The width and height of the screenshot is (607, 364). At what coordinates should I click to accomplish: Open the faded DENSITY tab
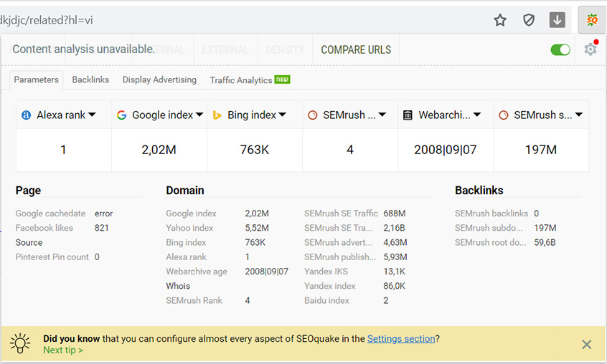coord(285,49)
